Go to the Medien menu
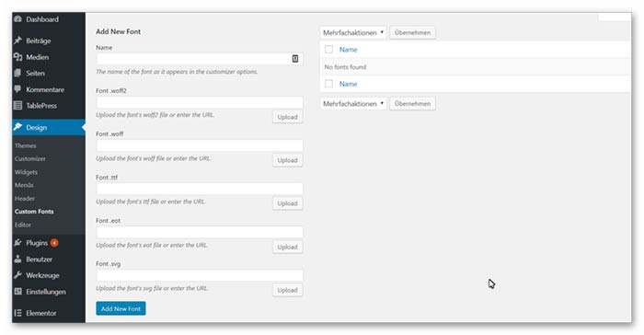 pos(49,57)
